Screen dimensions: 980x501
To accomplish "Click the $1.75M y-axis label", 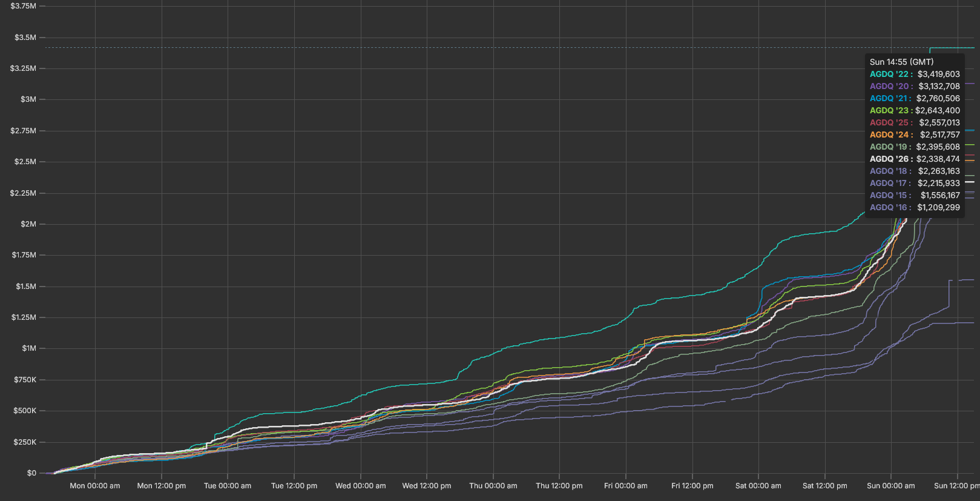I will pos(24,255).
